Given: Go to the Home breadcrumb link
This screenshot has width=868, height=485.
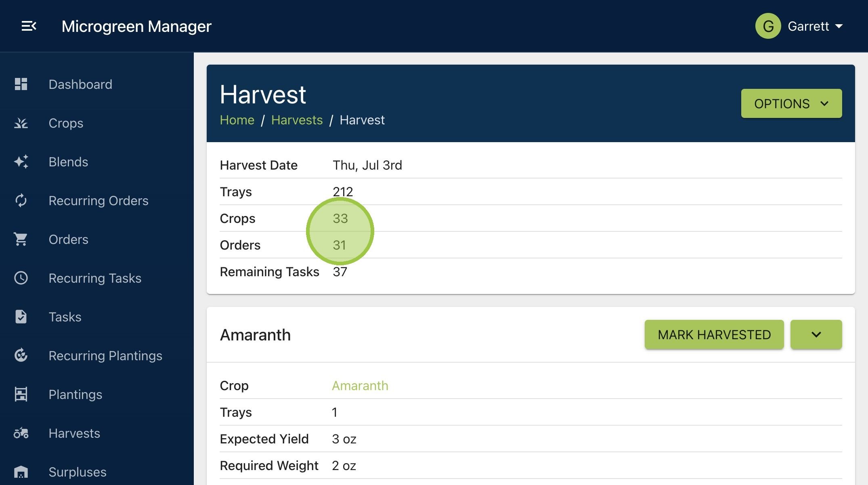Looking at the screenshot, I should click(237, 120).
